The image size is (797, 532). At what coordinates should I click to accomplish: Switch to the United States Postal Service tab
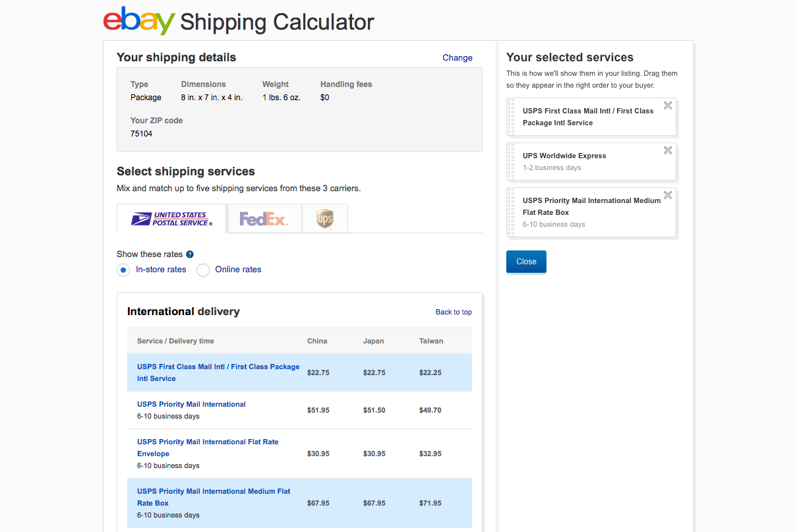171,219
